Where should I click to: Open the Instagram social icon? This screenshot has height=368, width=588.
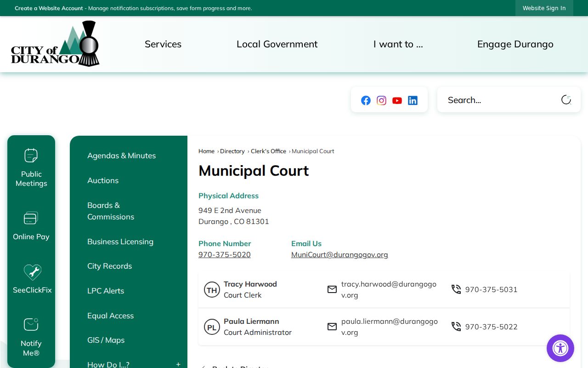pyautogui.click(x=381, y=100)
